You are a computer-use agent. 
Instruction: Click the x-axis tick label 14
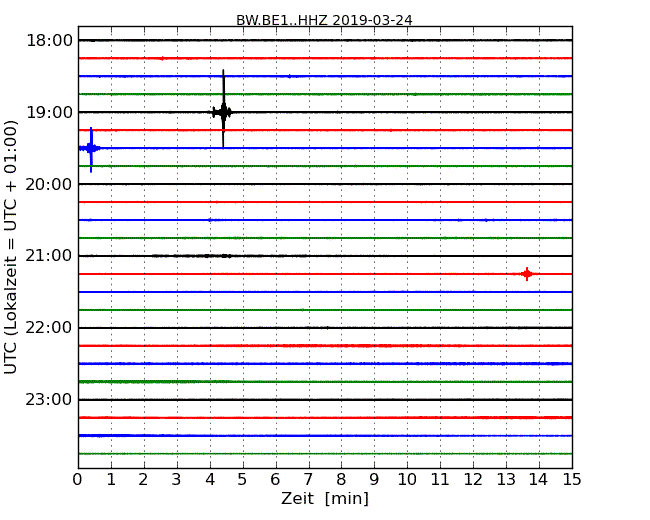pos(539,480)
